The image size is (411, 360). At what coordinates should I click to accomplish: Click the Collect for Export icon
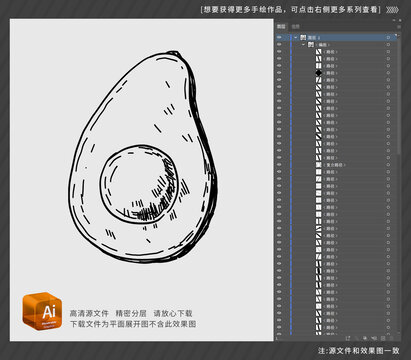348,338
